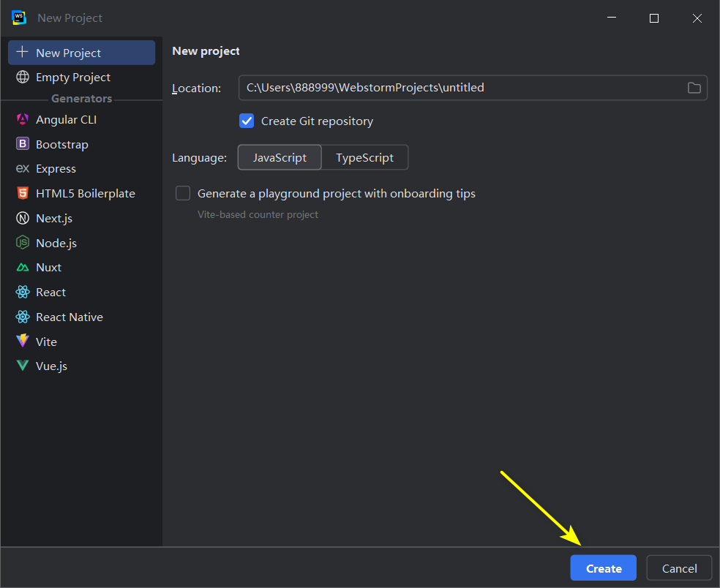The image size is (720, 588).
Task: Choose the Angular CLI generator
Action: [82, 119]
